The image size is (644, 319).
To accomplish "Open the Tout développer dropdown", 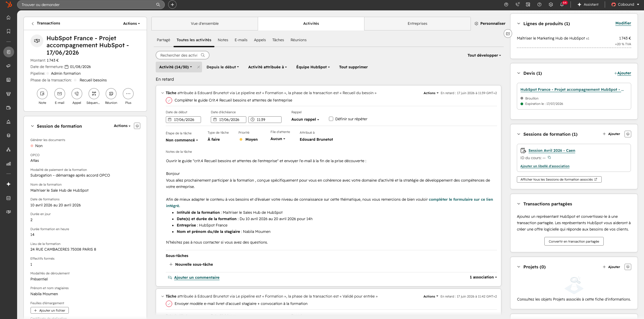I will 484,55.
